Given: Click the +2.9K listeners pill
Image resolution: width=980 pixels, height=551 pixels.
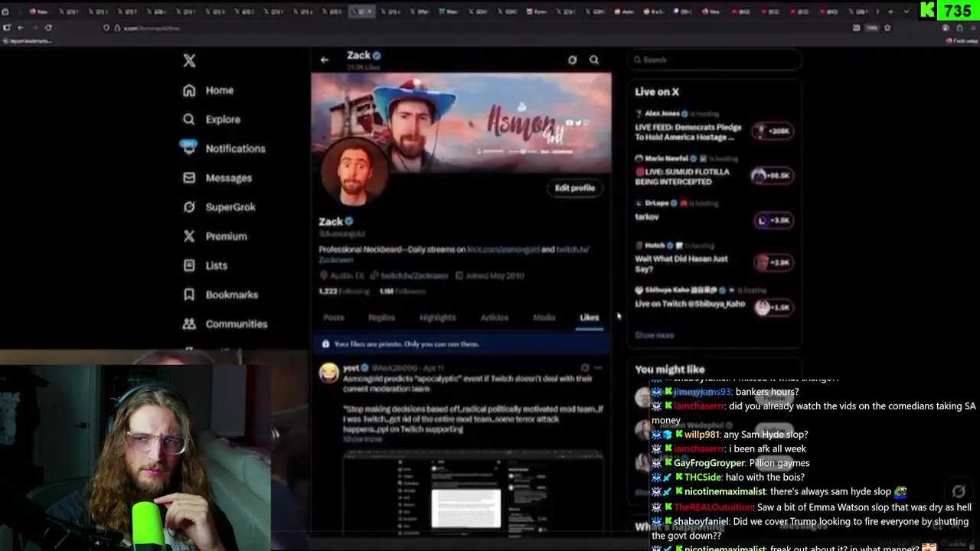Looking at the screenshot, I should tap(773, 262).
